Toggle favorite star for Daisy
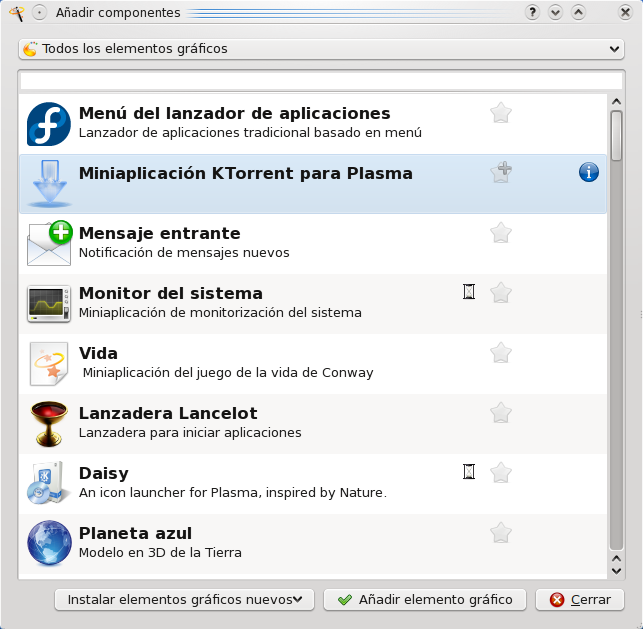Viewport: 643px width, 629px height. tap(501, 473)
